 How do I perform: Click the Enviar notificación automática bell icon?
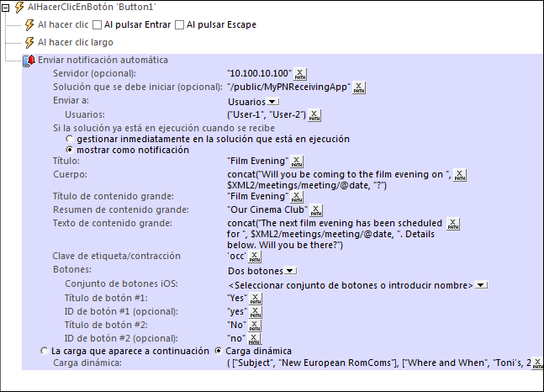29,61
